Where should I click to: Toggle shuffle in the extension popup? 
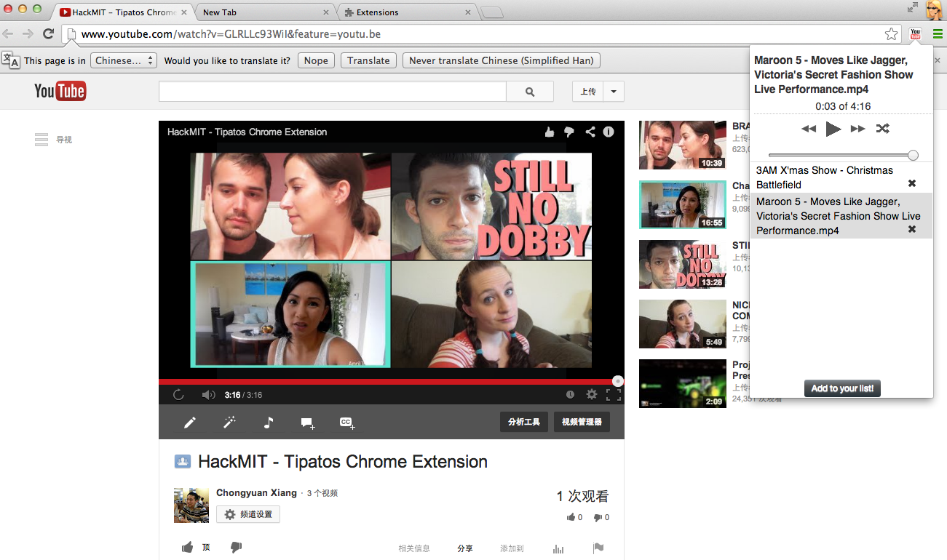point(882,129)
